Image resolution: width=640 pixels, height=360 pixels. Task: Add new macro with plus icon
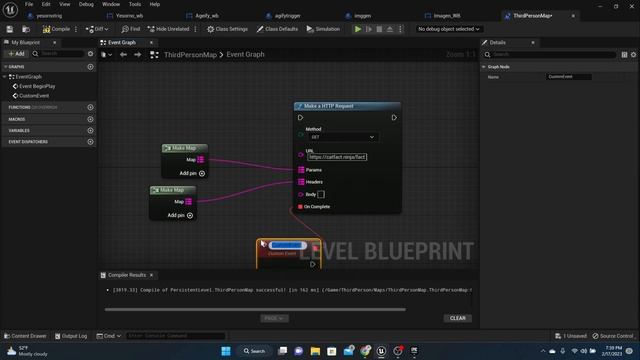[x=90, y=119]
